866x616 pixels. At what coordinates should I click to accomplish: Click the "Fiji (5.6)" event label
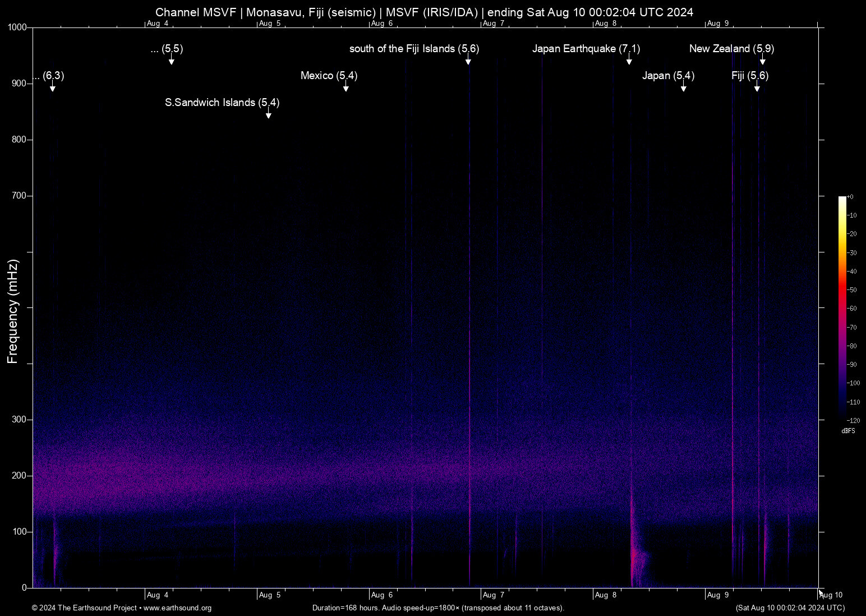(750, 76)
